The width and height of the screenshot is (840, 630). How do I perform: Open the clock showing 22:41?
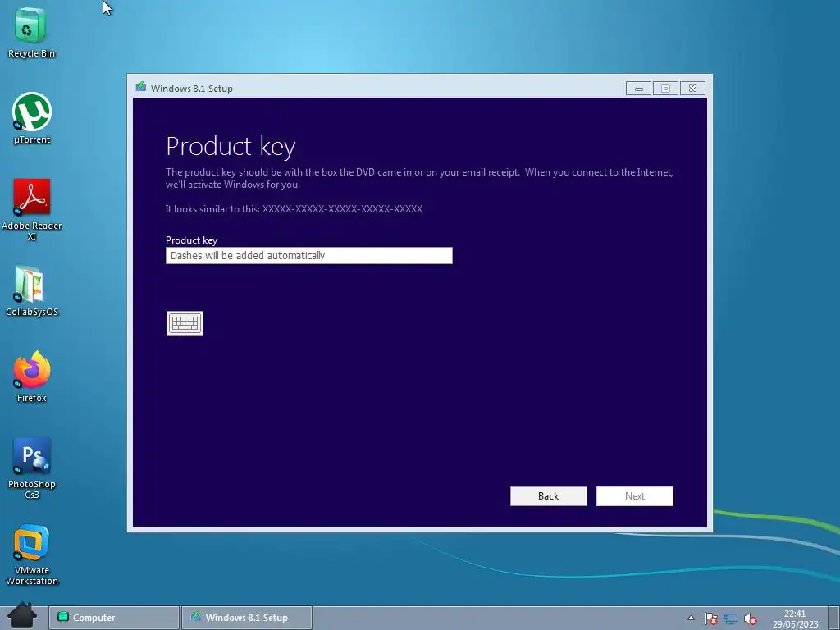coord(795,619)
